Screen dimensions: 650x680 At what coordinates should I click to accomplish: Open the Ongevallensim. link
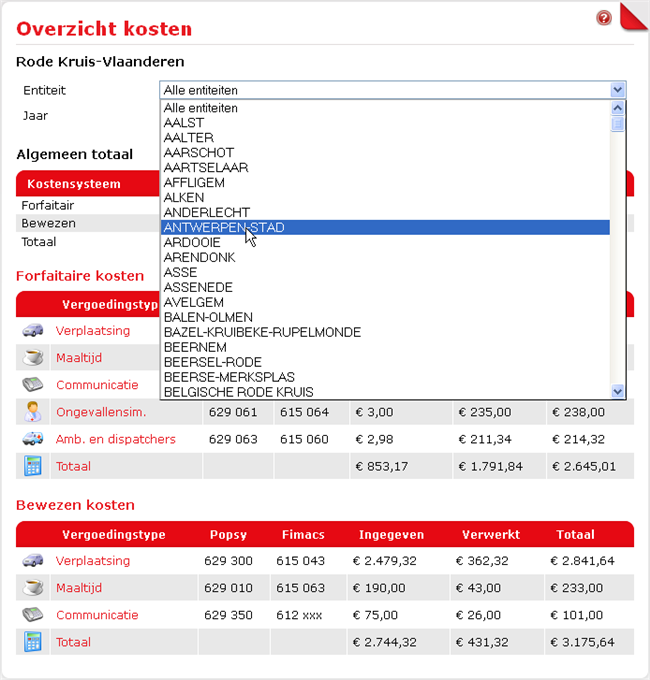[x=101, y=412]
